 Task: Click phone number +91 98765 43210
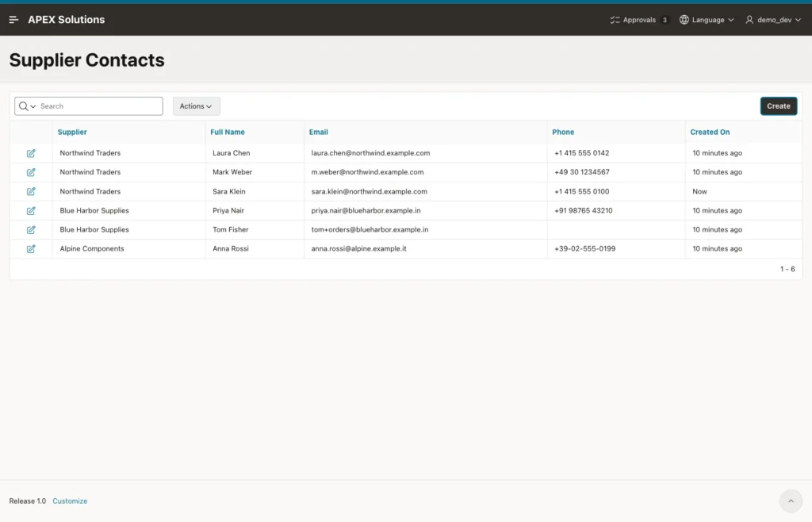584,210
